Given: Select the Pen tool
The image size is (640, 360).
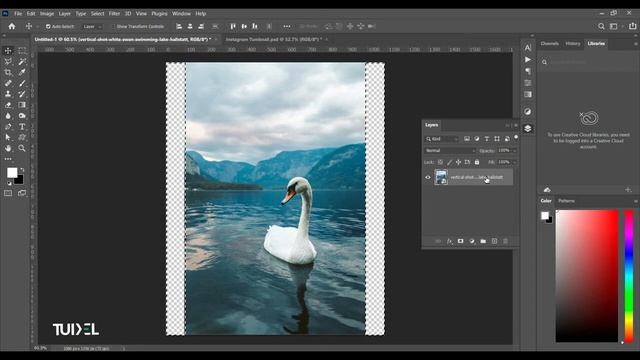Looking at the screenshot, I should [8, 127].
